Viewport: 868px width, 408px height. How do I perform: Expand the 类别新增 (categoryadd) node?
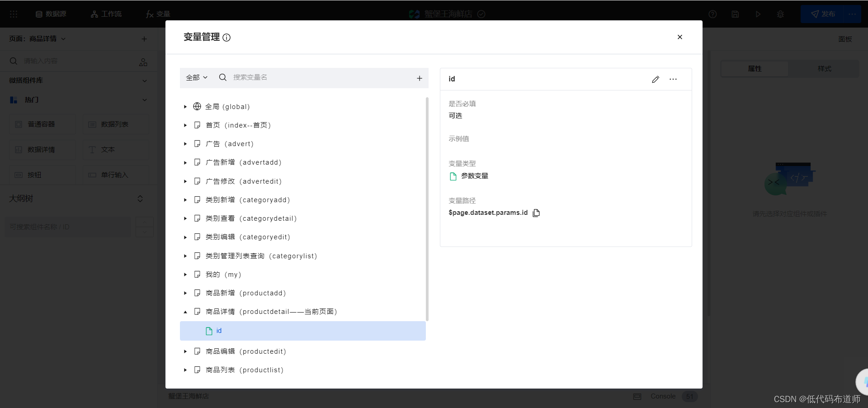pyautogui.click(x=185, y=200)
